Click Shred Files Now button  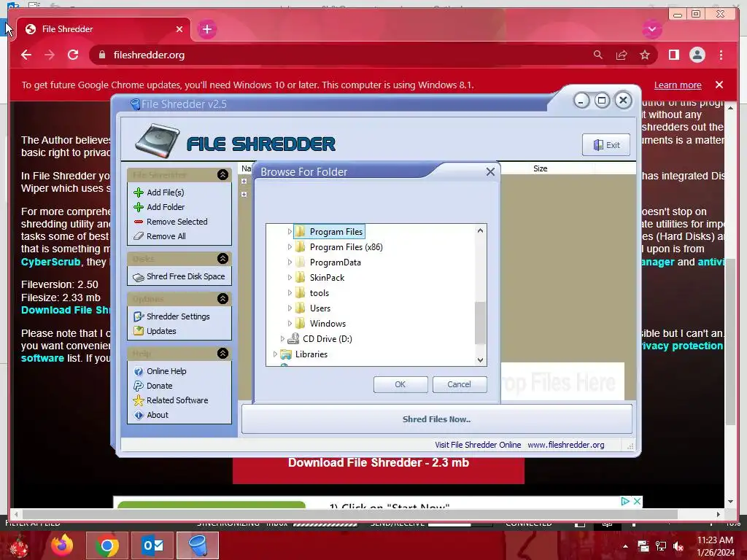pyautogui.click(x=436, y=419)
